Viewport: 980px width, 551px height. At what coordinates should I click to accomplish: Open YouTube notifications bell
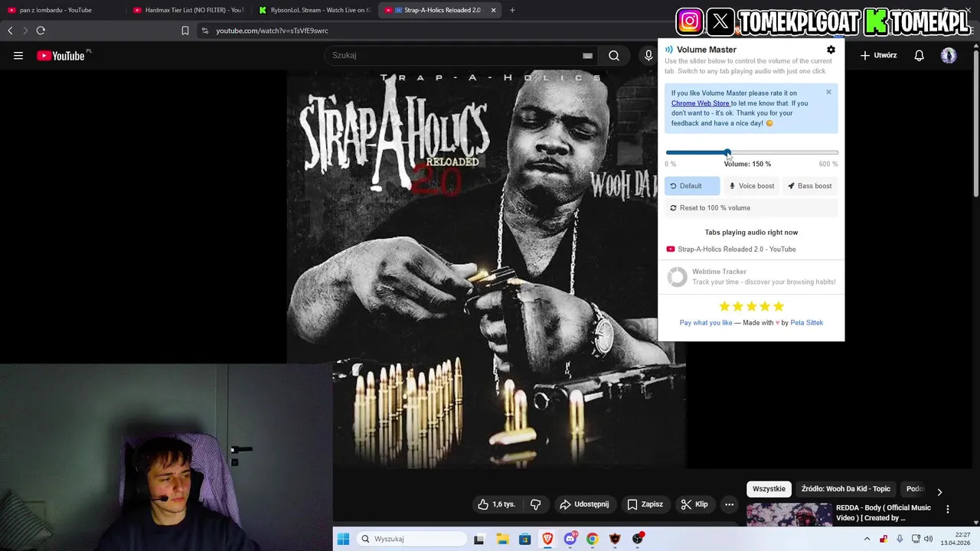(x=919, y=55)
